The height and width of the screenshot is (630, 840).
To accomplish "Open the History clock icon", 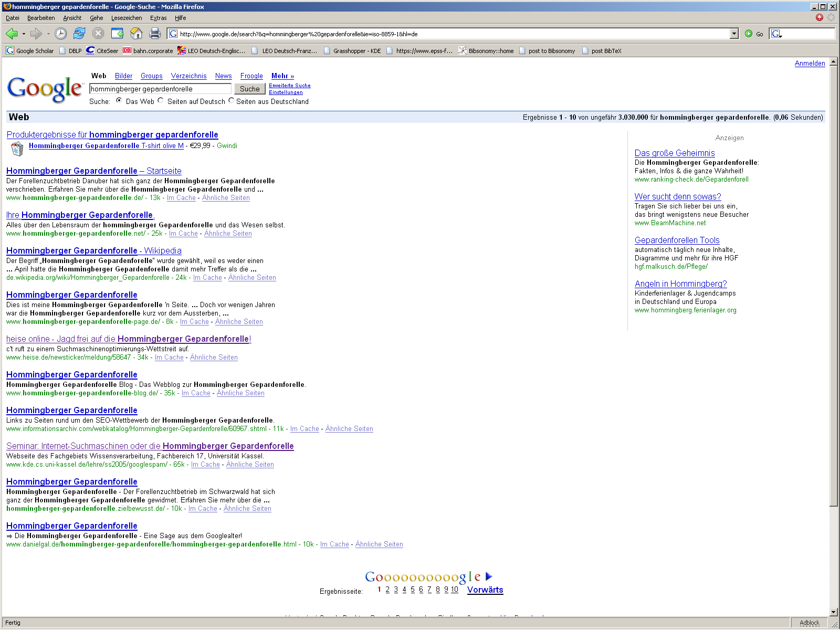I will pyautogui.click(x=61, y=34).
